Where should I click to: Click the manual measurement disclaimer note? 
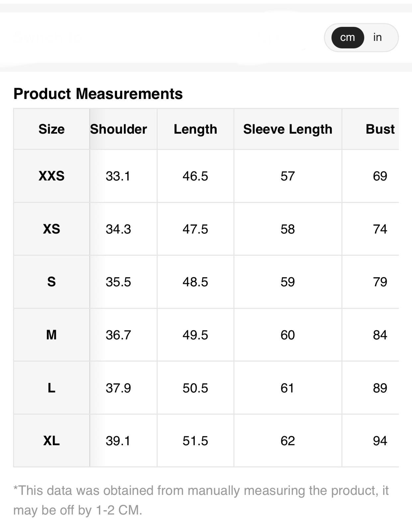(201, 500)
